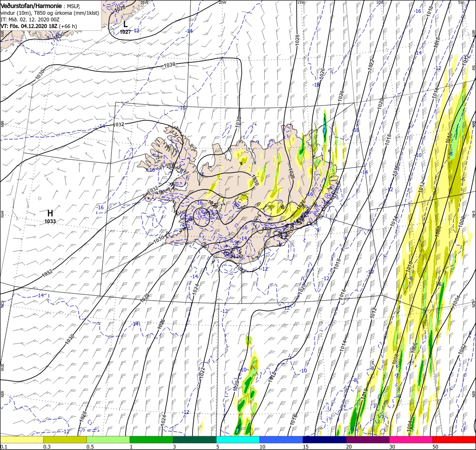Click the 25W longitude label
476x450 pixels.
(x=145, y=2)
